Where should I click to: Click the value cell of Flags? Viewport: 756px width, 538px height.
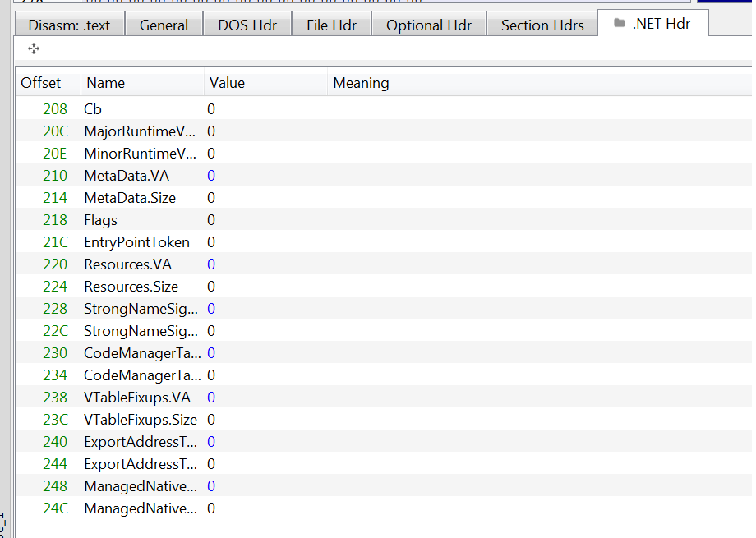[x=211, y=220]
